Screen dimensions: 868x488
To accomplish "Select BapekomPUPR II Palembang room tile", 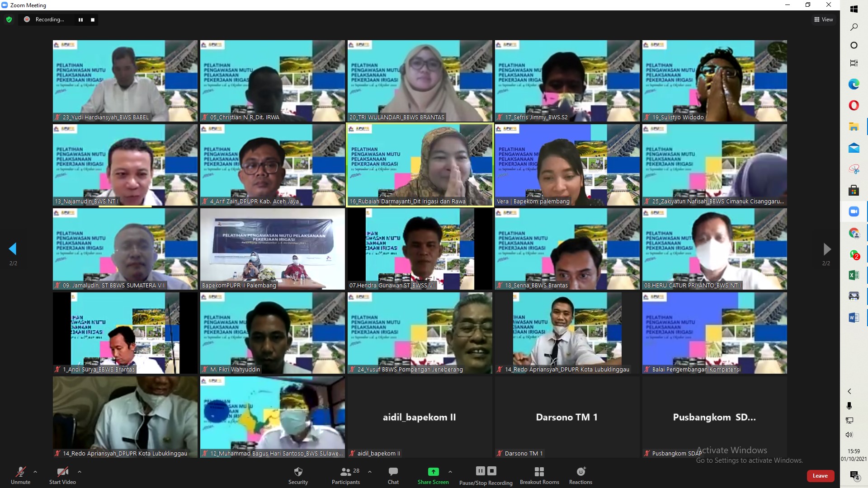I will (273, 249).
